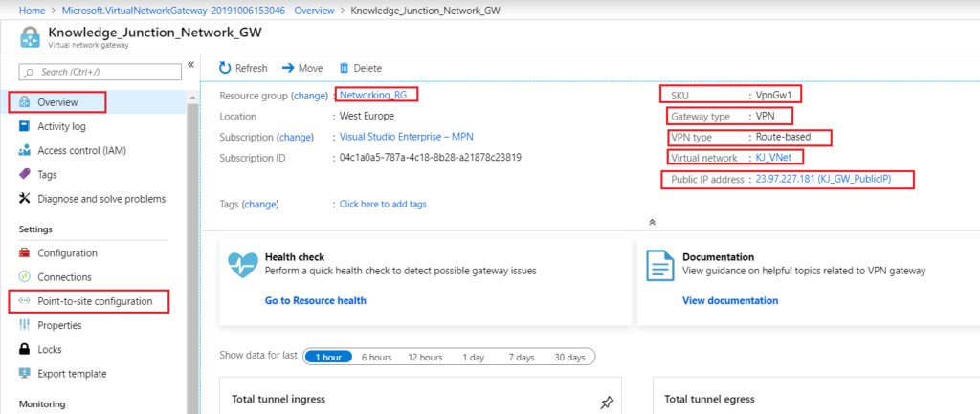Screen dimensions: 980x414
Task: Click the Documentation page icon
Action: (660, 266)
